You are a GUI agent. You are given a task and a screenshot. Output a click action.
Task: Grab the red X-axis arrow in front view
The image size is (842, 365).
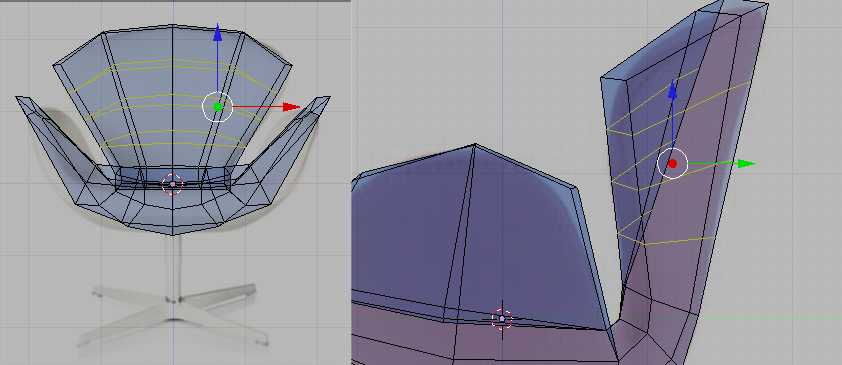pos(291,107)
